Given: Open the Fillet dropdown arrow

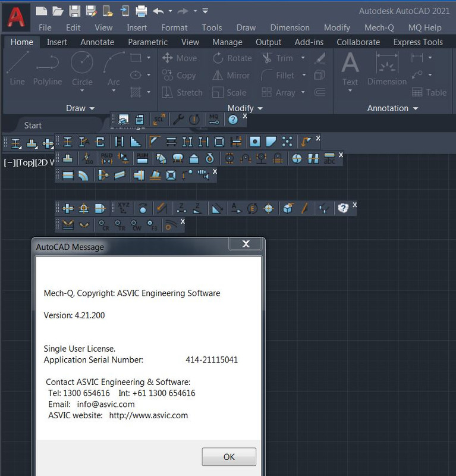Looking at the screenshot, I should click(x=304, y=75).
